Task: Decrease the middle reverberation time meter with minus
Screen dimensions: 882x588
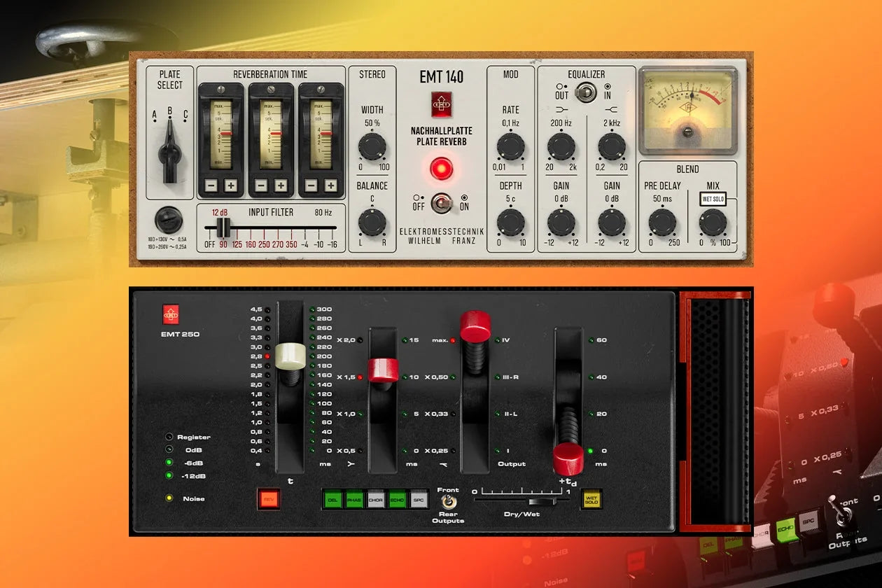Action: (x=261, y=185)
